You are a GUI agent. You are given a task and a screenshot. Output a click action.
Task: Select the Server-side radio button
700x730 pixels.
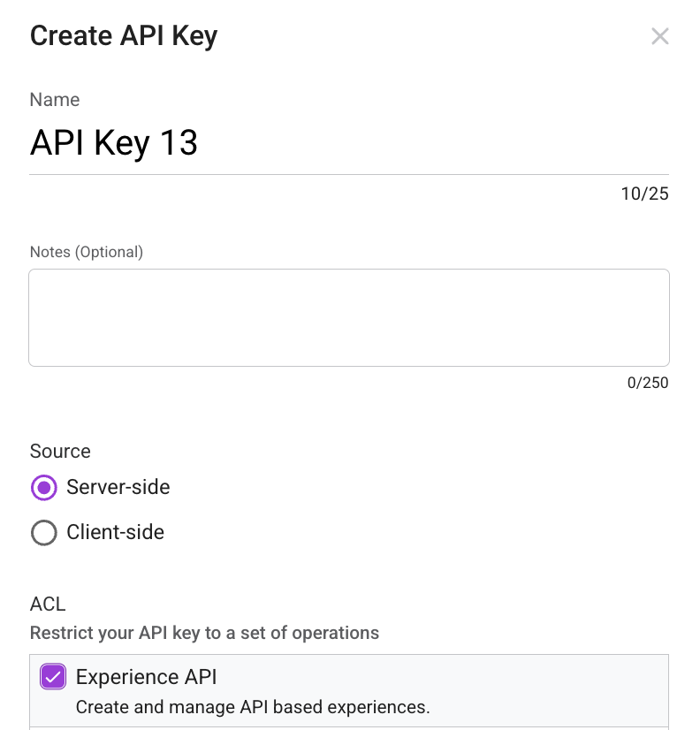[x=43, y=487]
